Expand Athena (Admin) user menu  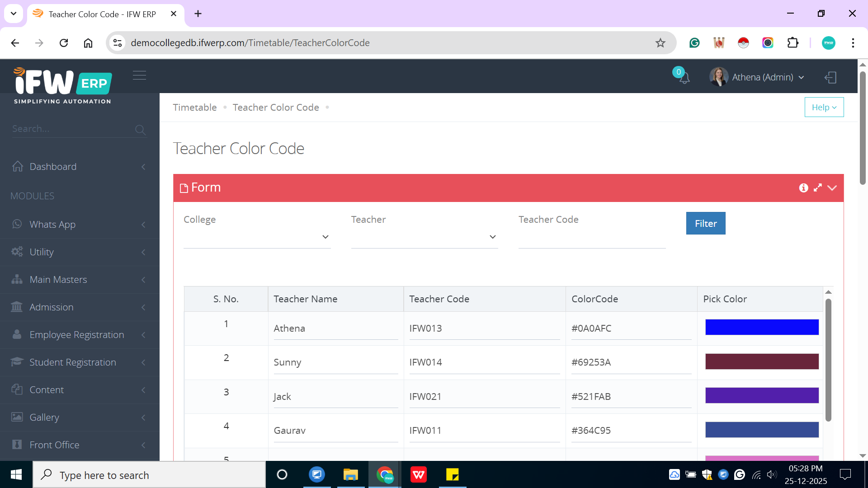click(x=762, y=77)
